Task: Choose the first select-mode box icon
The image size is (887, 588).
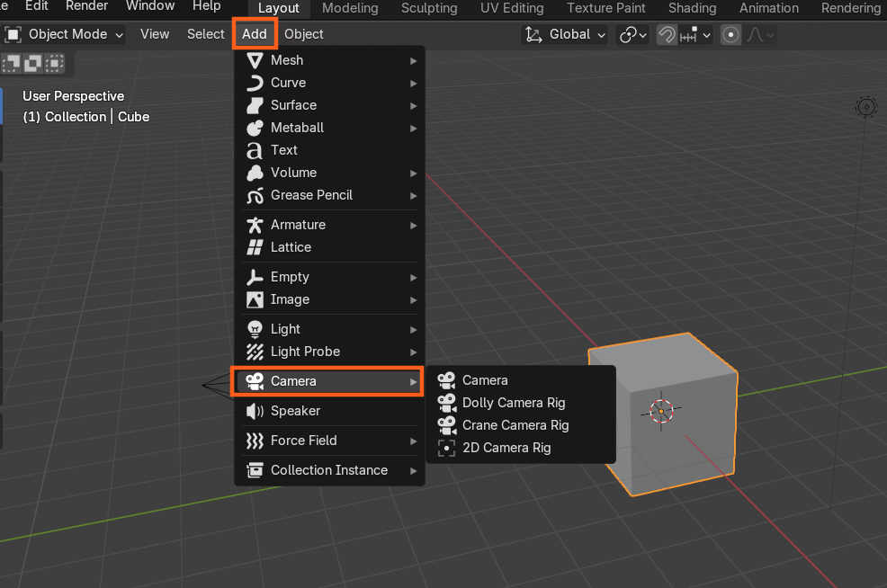Action: [x=12, y=63]
